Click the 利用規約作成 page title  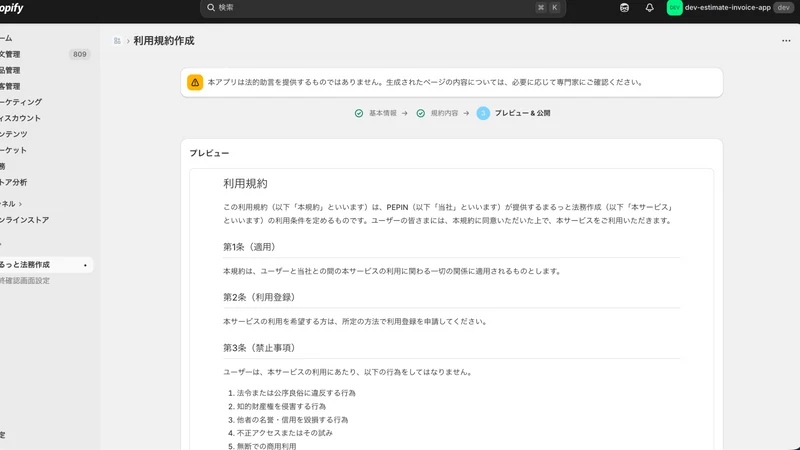click(164, 41)
